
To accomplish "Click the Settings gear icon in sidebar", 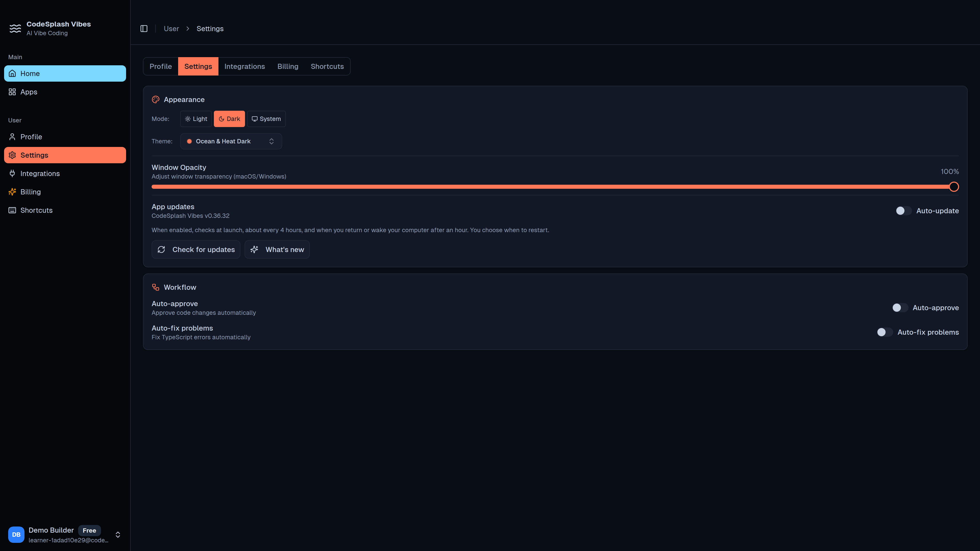I will (12, 155).
